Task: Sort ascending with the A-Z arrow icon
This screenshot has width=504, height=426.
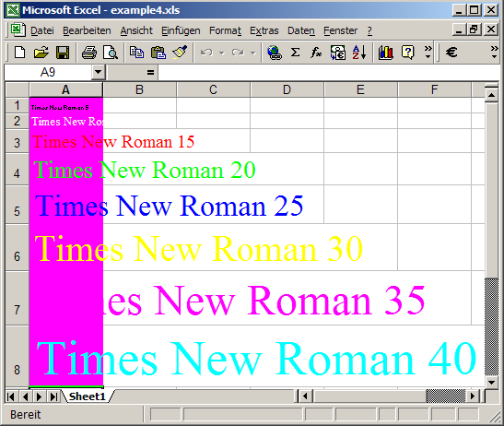Action: 359,53
